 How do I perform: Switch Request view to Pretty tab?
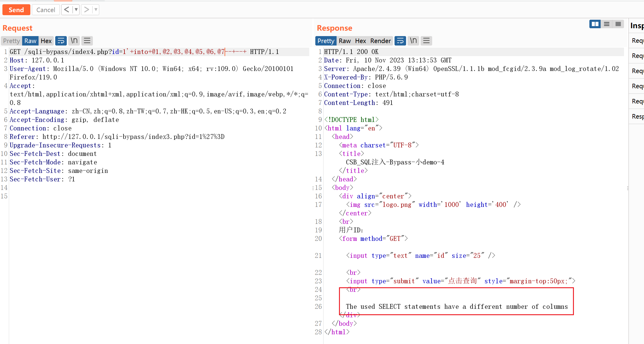(x=12, y=41)
